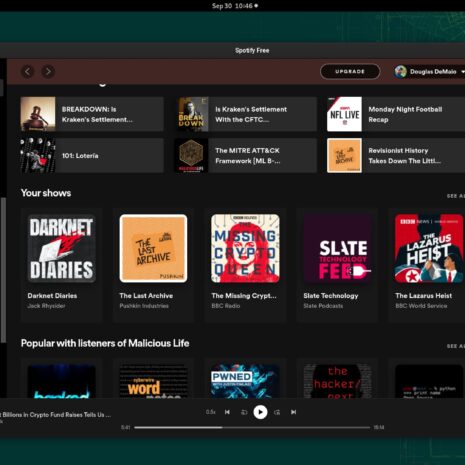See all Popular with listeners of Malicious Life

click(x=456, y=346)
